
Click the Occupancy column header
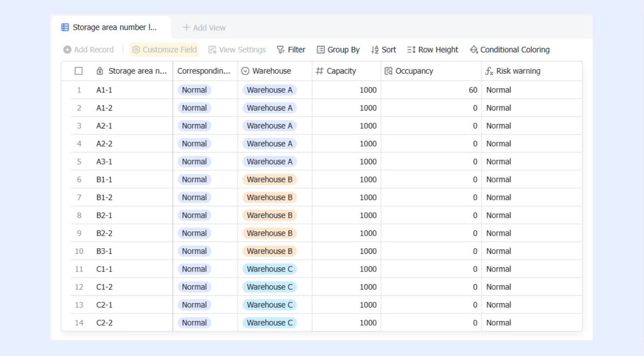click(431, 71)
